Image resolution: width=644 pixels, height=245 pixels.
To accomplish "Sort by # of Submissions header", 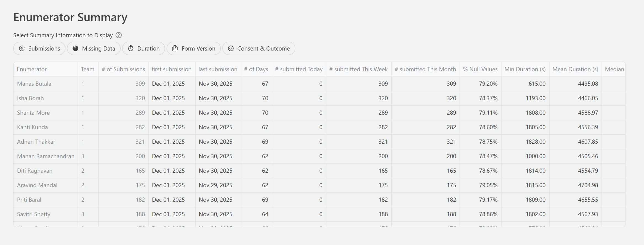I will tap(123, 69).
